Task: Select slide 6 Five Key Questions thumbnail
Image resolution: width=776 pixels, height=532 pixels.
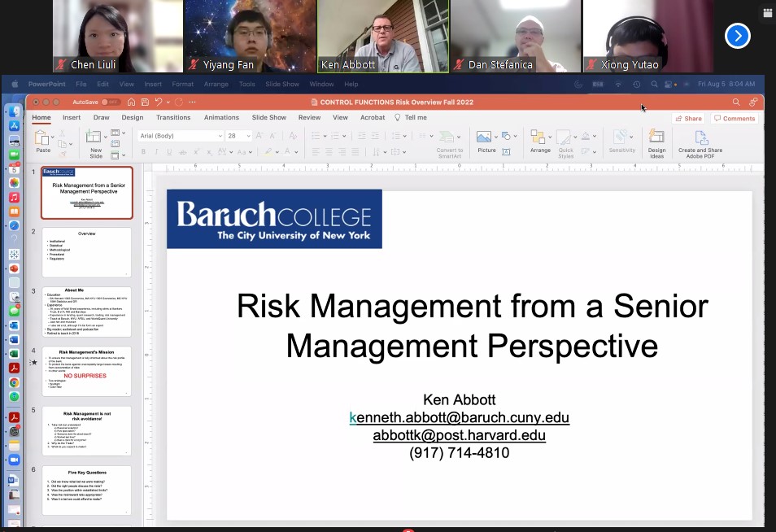Action: pyautogui.click(x=86, y=491)
